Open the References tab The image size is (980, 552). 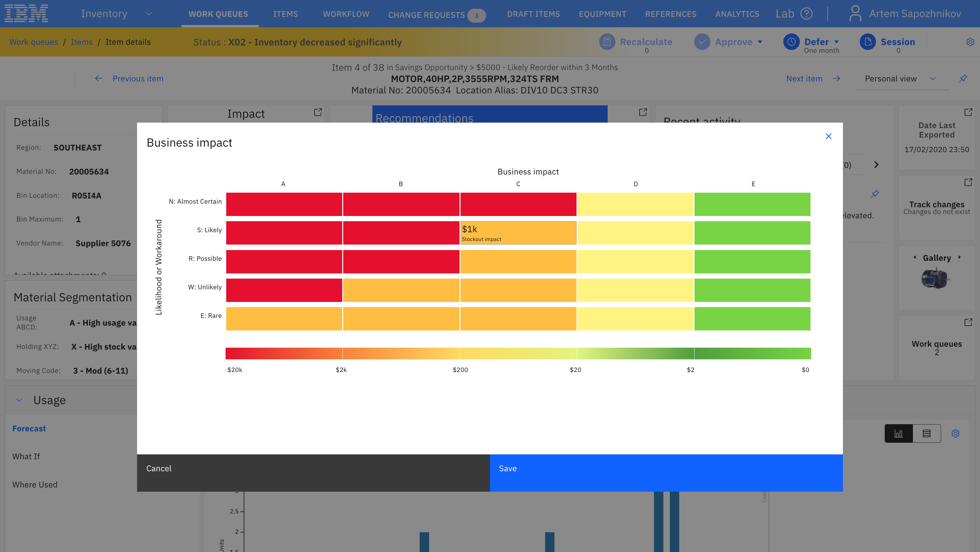(670, 14)
